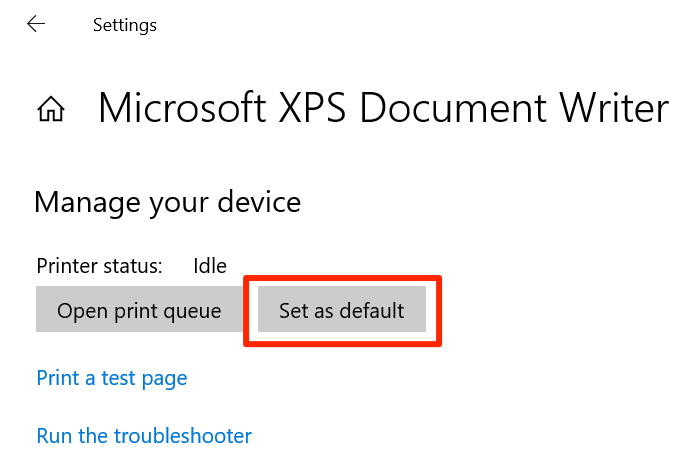This screenshot has width=680, height=451.
Task: Open the print queue
Action: 139,311
